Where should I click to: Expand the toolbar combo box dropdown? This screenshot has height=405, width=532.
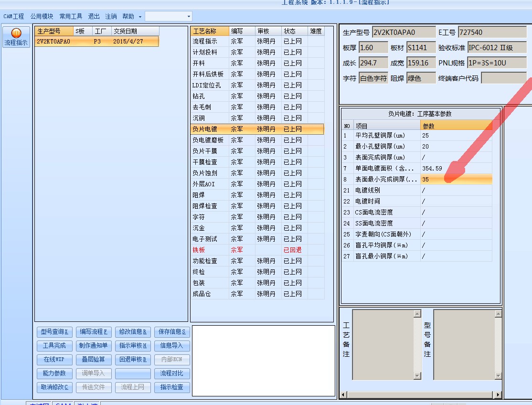pos(189,16)
